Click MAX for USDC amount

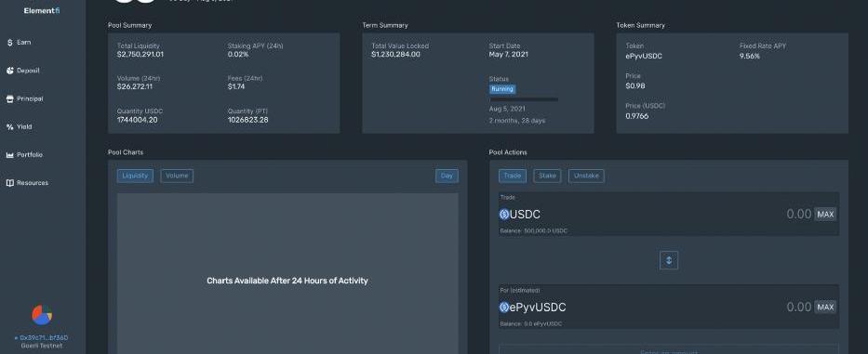825,214
